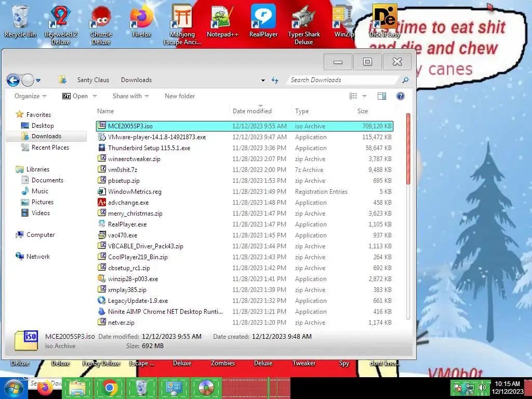This screenshot has height=399, width=532.
Task: Launch the Chuzzle Deluxe desktop shortcut
Action: pos(101,25)
